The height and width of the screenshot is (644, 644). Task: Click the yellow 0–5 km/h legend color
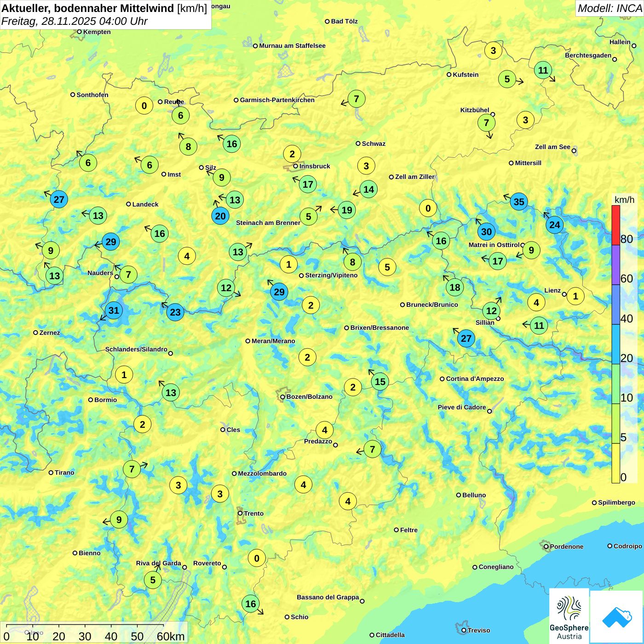pyautogui.click(x=615, y=463)
